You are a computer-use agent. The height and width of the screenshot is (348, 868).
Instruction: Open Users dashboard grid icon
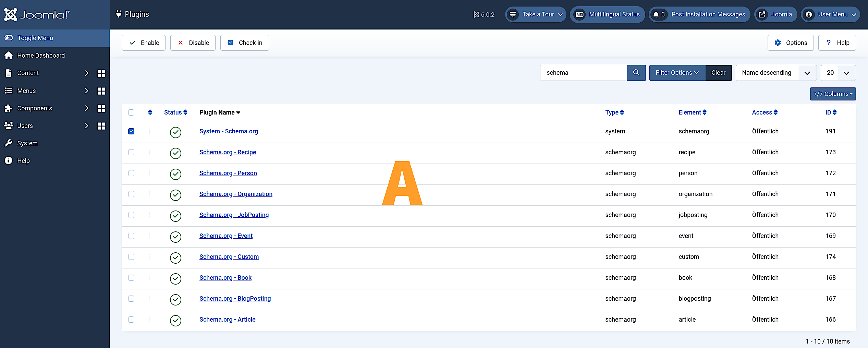101,126
